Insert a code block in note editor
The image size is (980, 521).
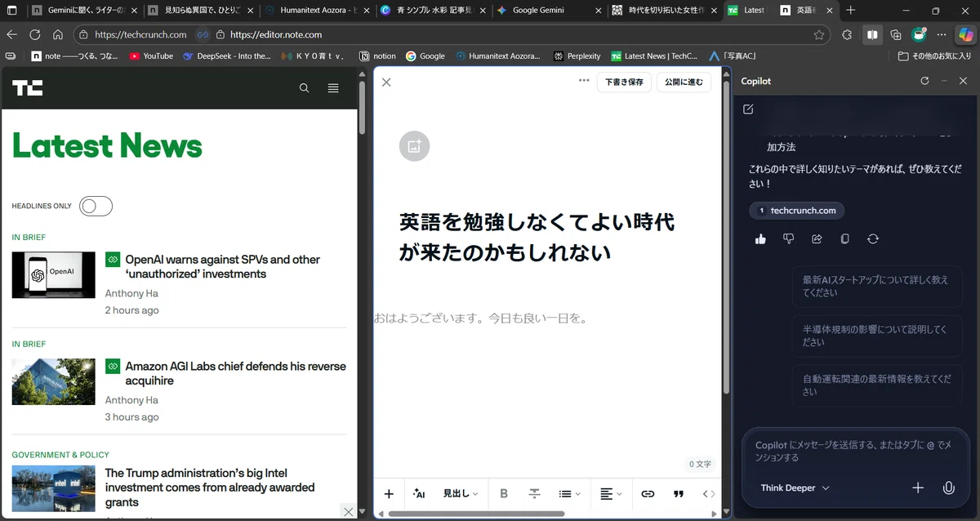[x=708, y=493]
